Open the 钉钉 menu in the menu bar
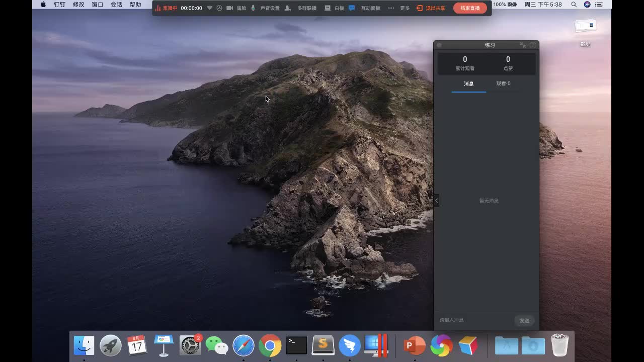Screen dimensions: 644x362 tap(60, 5)
